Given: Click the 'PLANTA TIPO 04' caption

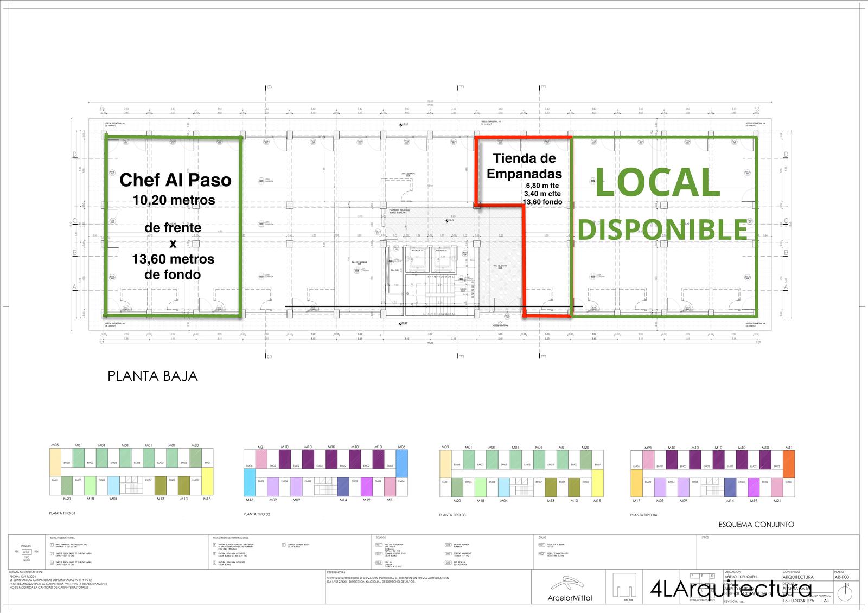Looking at the screenshot, I should [x=644, y=514].
